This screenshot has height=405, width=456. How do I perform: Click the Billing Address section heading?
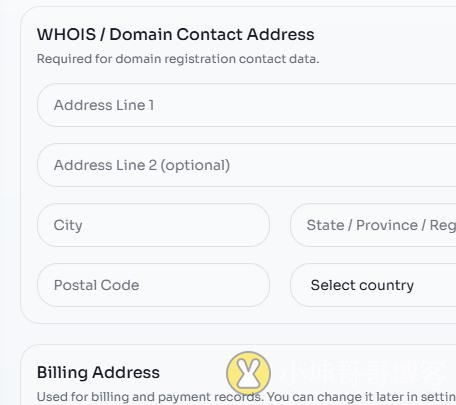[98, 372]
